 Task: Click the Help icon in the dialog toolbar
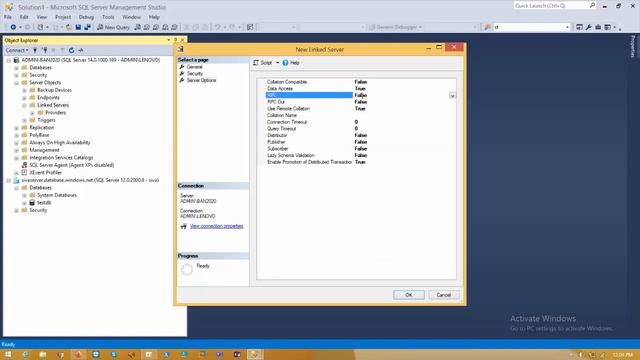coord(291,63)
